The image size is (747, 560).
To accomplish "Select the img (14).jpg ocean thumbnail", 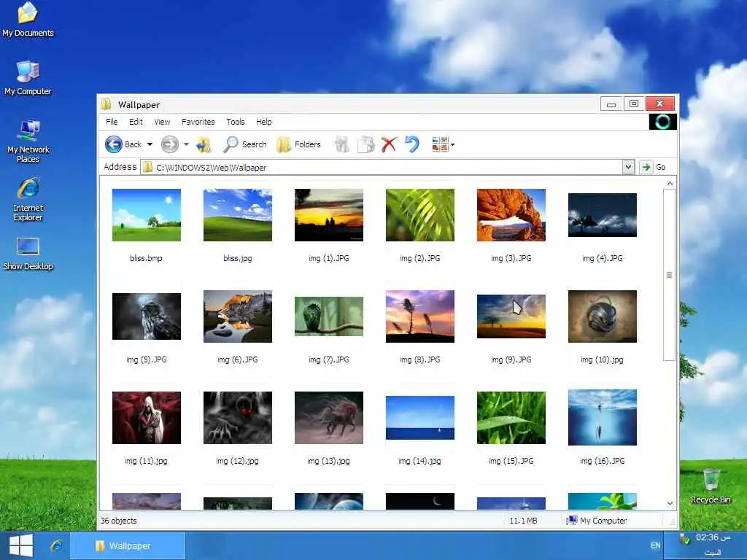I will tap(420, 418).
